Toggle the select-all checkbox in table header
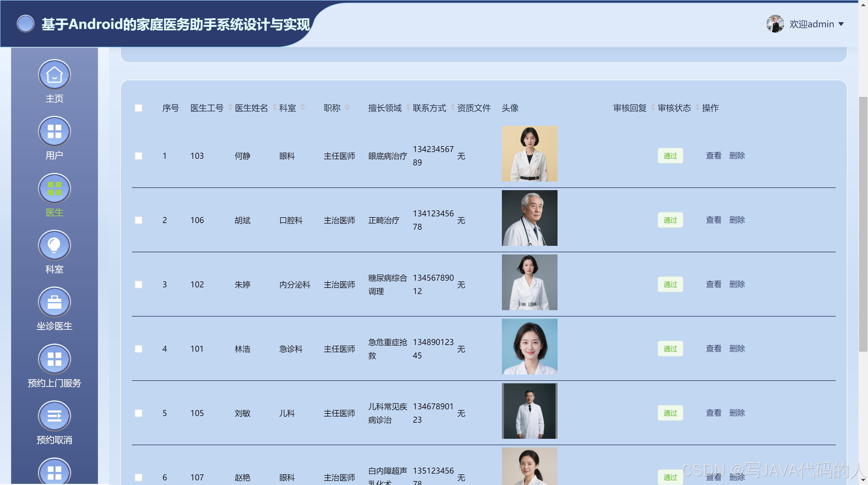 tap(139, 108)
